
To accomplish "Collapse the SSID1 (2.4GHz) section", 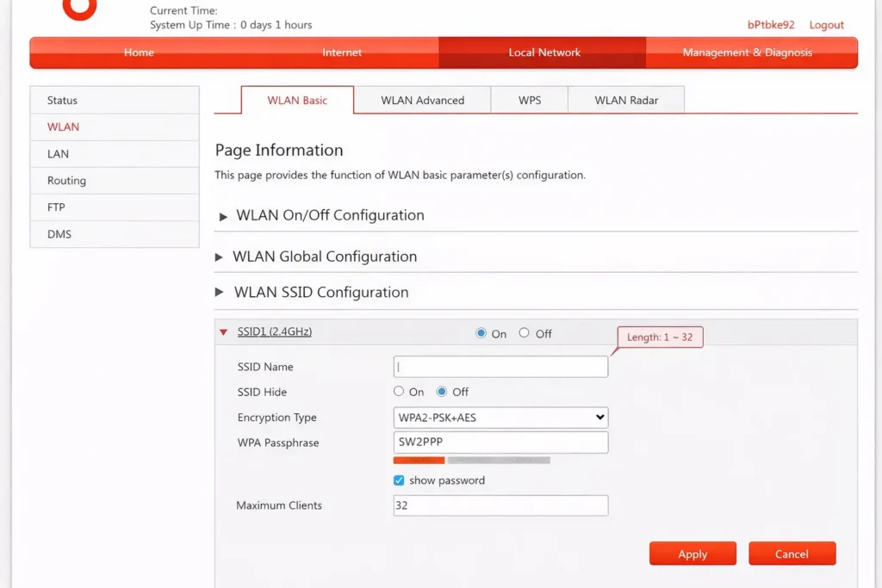I will point(224,332).
